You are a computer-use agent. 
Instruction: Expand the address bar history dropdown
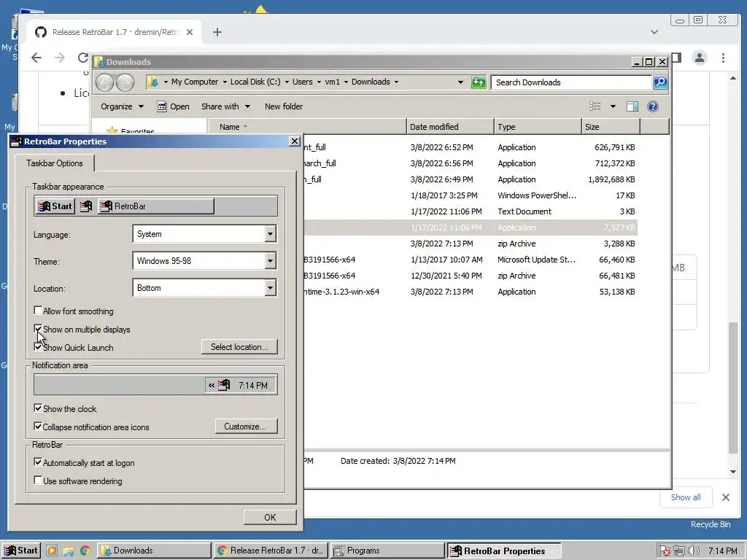[460, 82]
